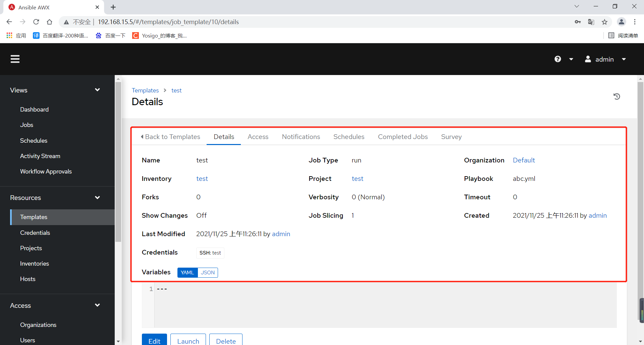Click the not-secure warning icon
644x345 pixels.
[x=66, y=22]
